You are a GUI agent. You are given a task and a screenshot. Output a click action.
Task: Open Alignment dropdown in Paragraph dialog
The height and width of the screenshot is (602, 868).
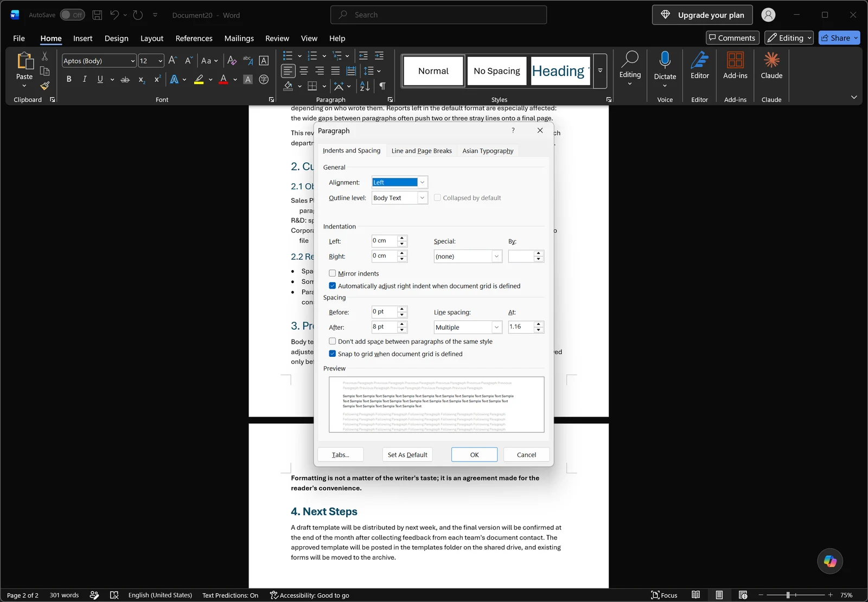(x=422, y=182)
